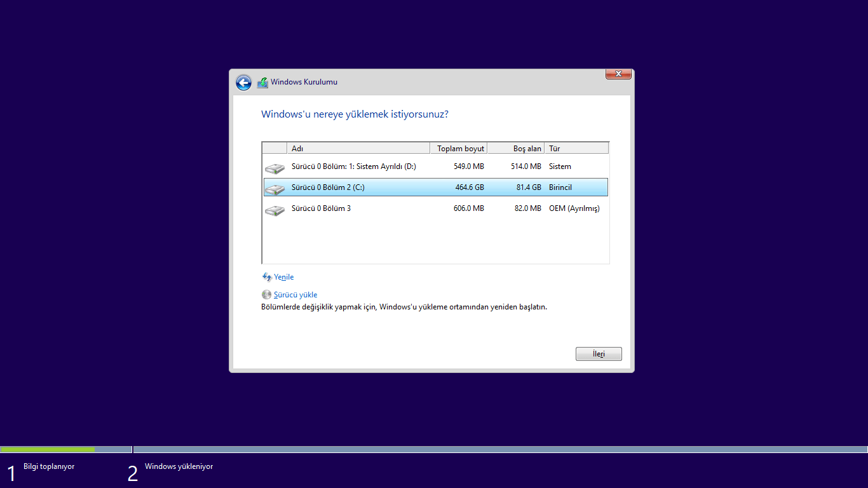Click the 549.0 MB total size cell
Viewport: 868px width, 488px height.
point(469,166)
